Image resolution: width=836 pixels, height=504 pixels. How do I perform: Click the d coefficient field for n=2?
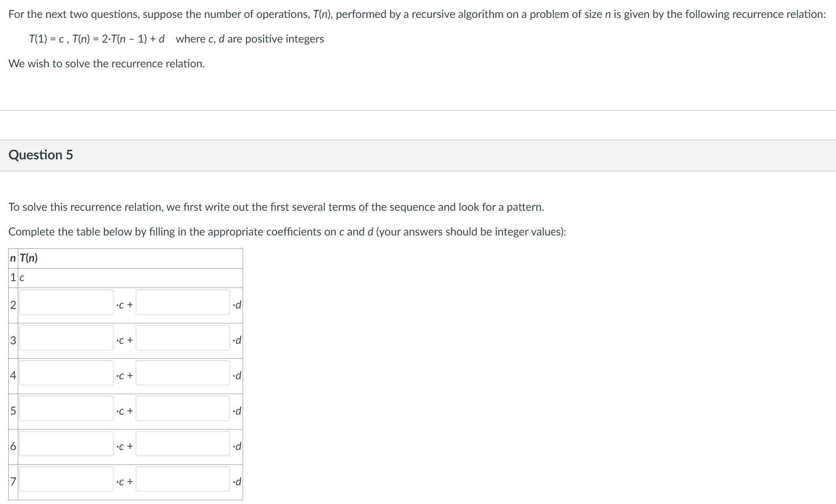pyautogui.click(x=183, y=302)
